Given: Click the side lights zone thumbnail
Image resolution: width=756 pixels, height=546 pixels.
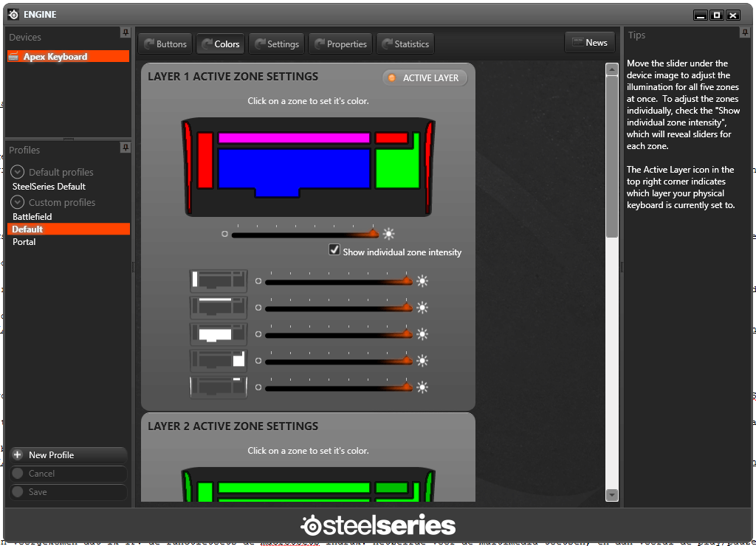Looking at the screenshot, I should pos(219,387).
